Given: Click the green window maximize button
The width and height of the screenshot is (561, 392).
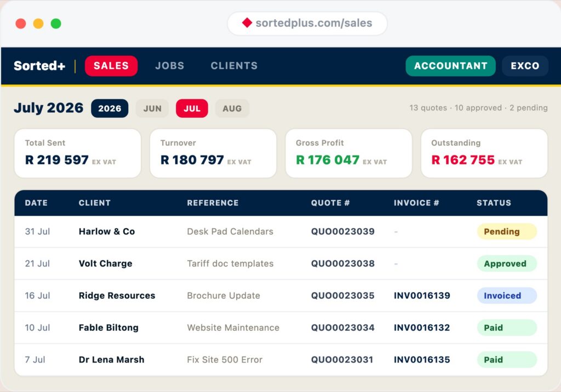Looking at the screenshot, I should tap(56, 24).
